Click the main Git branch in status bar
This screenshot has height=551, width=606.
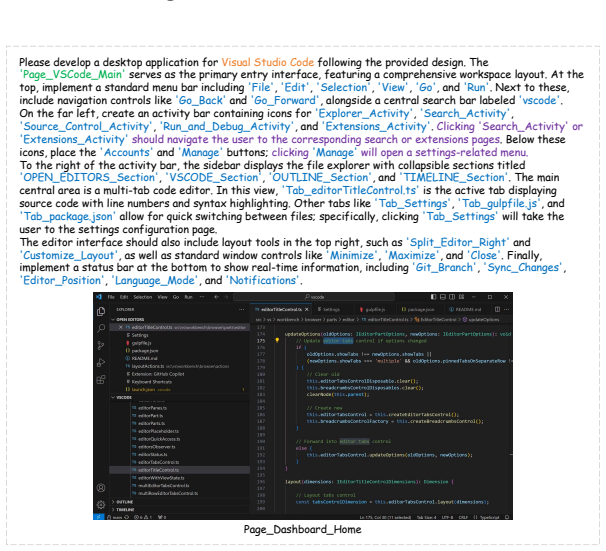(x=114, y=517)
